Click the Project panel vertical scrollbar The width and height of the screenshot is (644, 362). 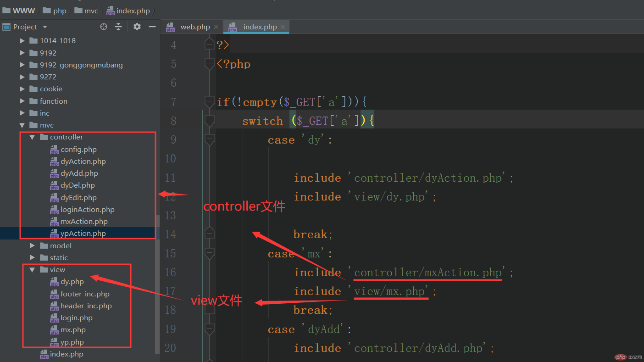point(158,284)
